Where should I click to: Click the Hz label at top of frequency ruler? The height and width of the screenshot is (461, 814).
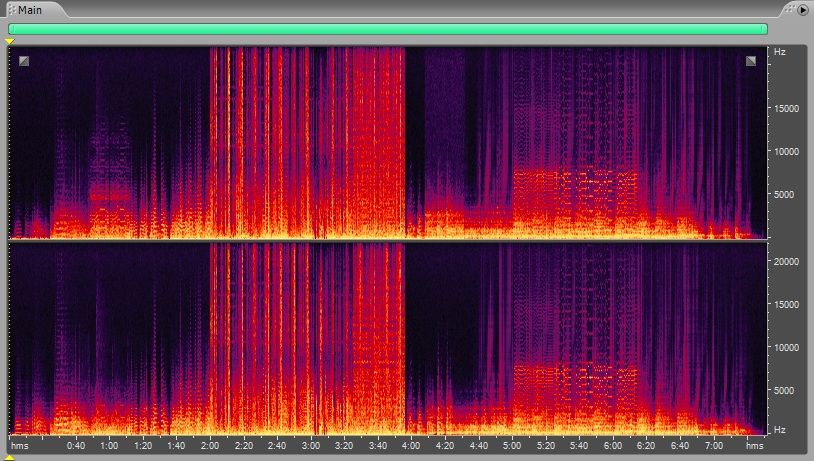(779, 51)
